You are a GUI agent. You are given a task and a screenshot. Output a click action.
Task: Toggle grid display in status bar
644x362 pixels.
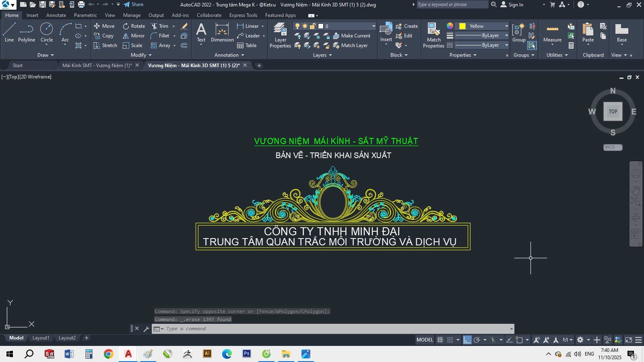(x=440, y=340)
